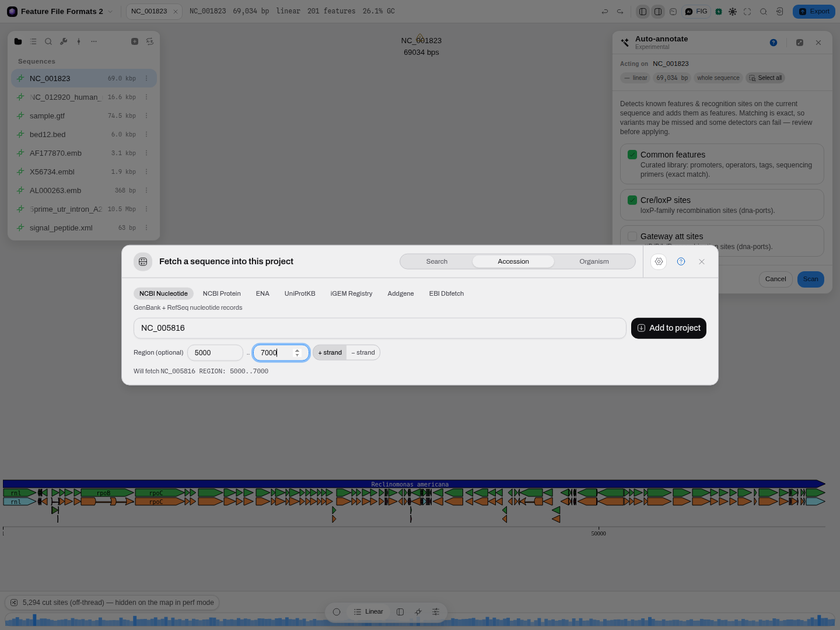Switch to the Search tab
The height and width of the screenshot is (630, 840).
coord(437,262)
